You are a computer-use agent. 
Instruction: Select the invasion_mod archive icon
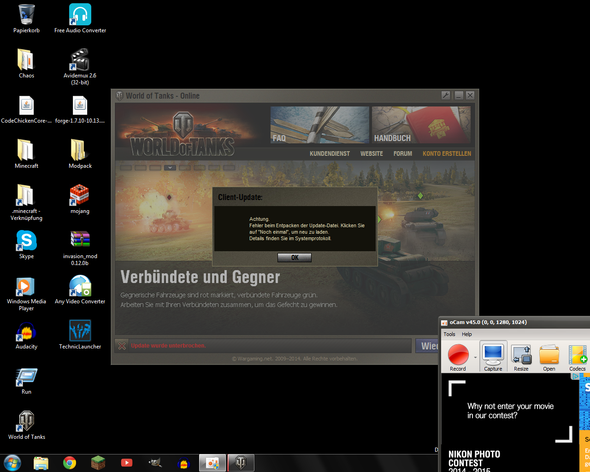(80, 247)
